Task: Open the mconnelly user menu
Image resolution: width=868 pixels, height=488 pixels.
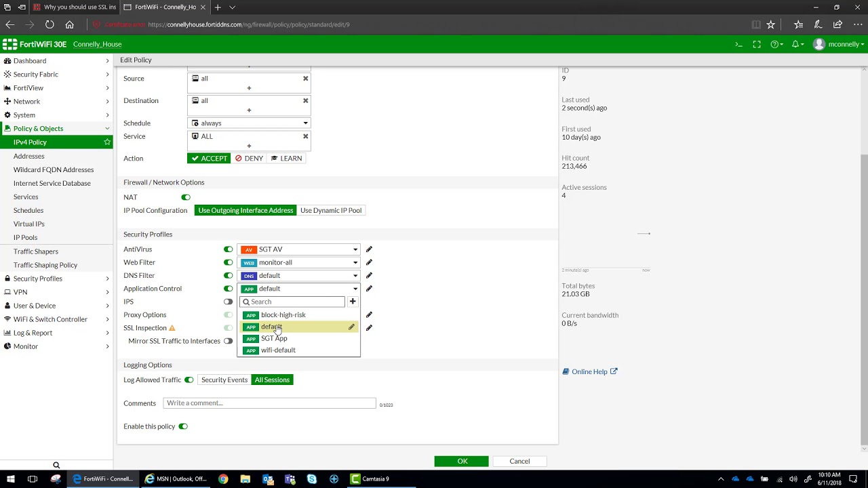Action: coord(839,44)
